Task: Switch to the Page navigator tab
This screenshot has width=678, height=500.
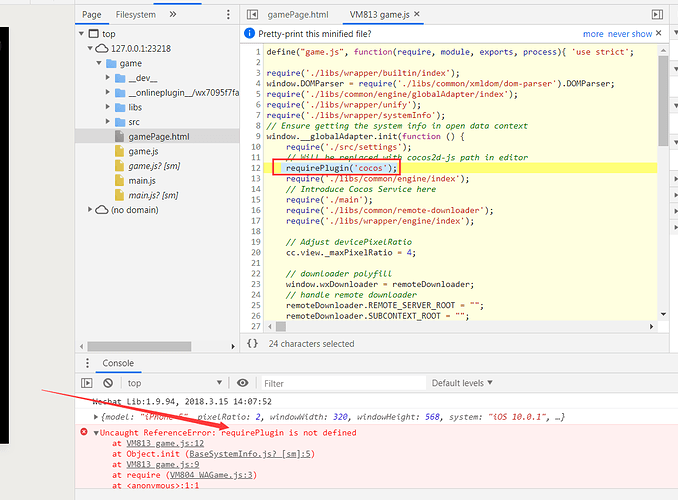Action: (x=92, y=15)
